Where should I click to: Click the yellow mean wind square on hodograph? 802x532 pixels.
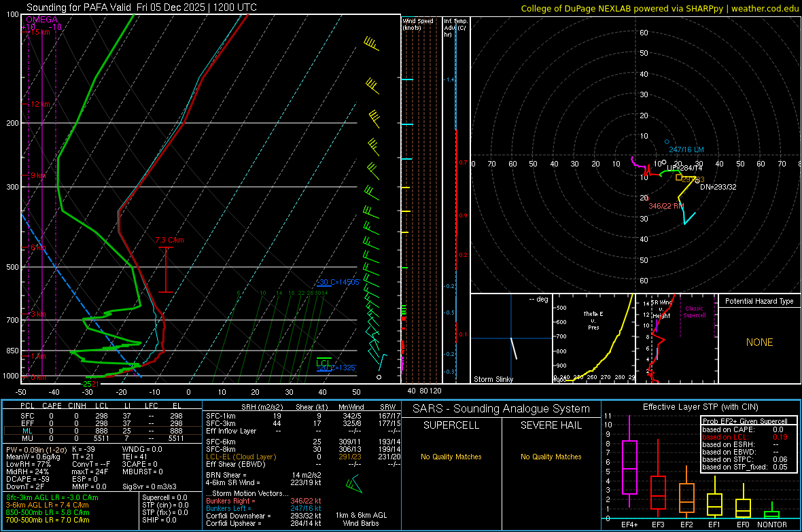[679, 177]
